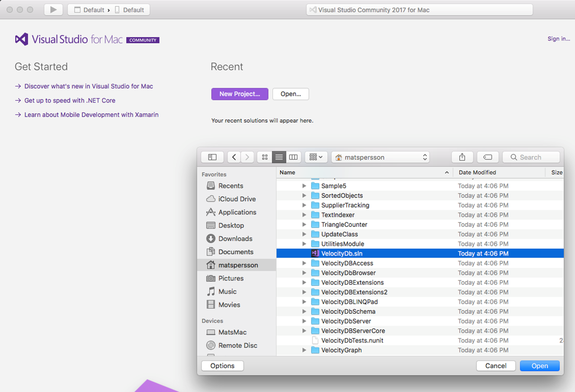Click the Applications icon in sidebar
The height and width of the screenshot is (392, 575).
(211, 212)
